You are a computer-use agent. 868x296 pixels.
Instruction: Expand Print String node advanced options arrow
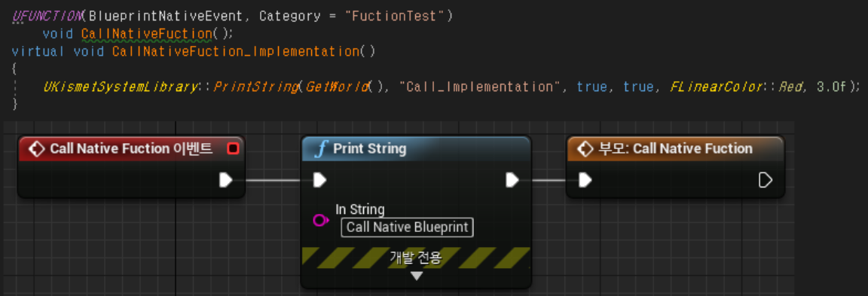[416, 276]
